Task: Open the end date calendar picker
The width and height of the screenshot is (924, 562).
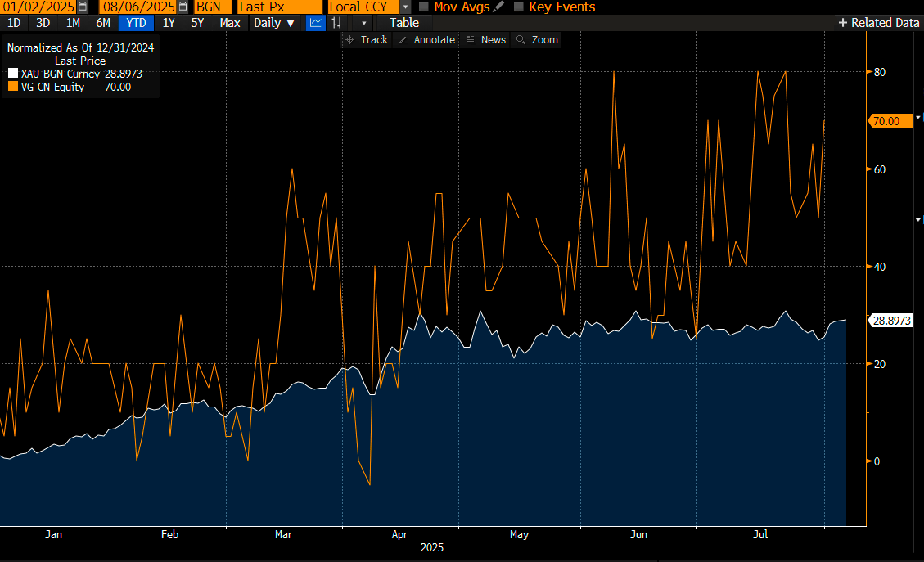Action: point(183,7)
